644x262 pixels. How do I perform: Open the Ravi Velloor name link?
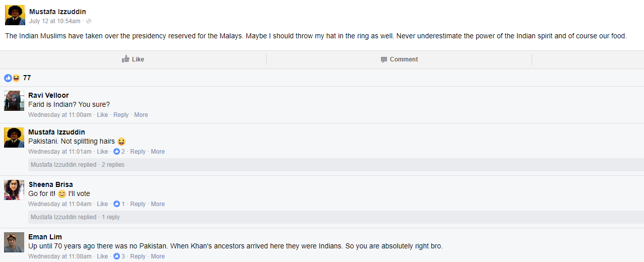[x=48, y=95]
